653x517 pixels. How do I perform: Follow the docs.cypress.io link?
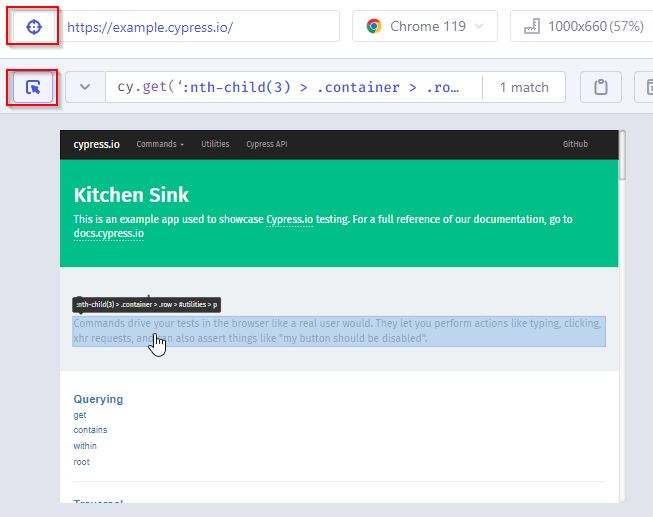coord(109,233)
